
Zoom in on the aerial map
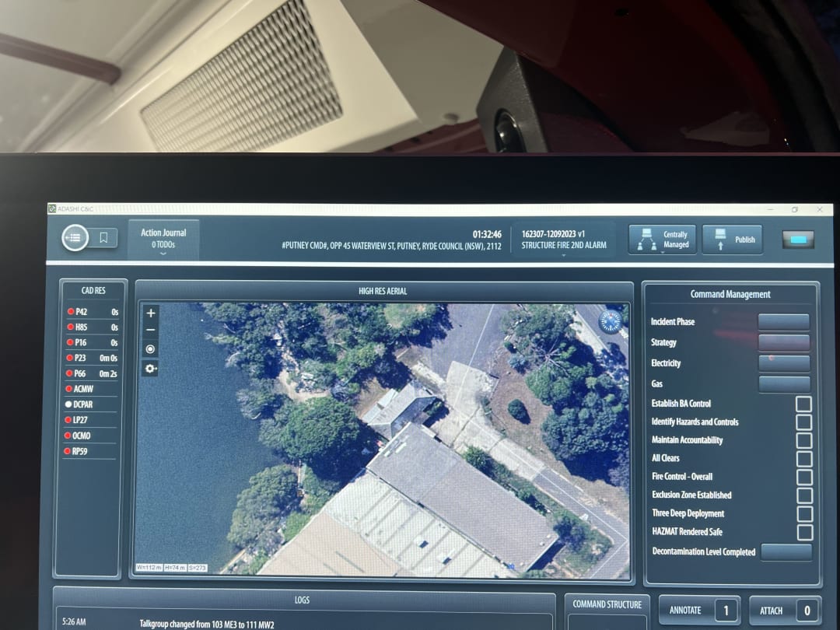151,313
